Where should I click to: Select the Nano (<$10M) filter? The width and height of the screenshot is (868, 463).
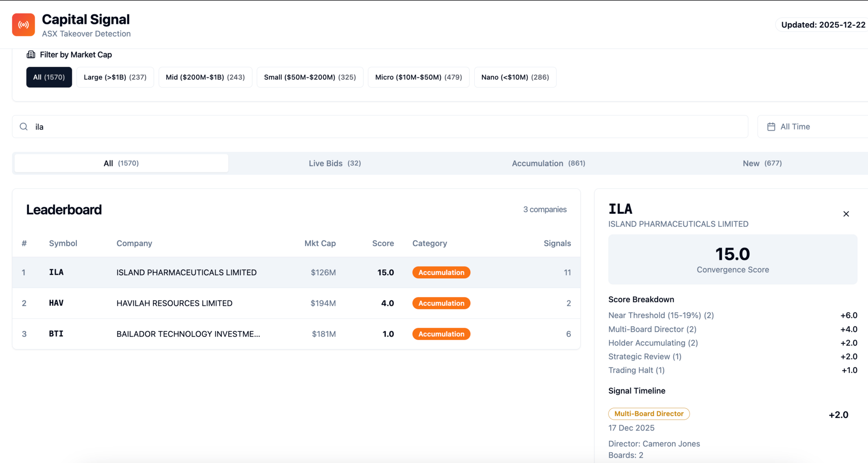pyautogui.click(x=515, y=77)
